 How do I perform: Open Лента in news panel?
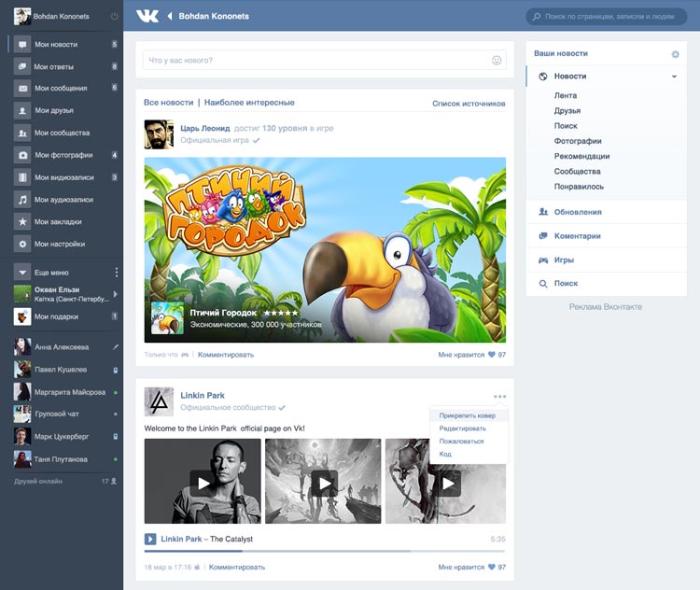(x=566, y=95)
